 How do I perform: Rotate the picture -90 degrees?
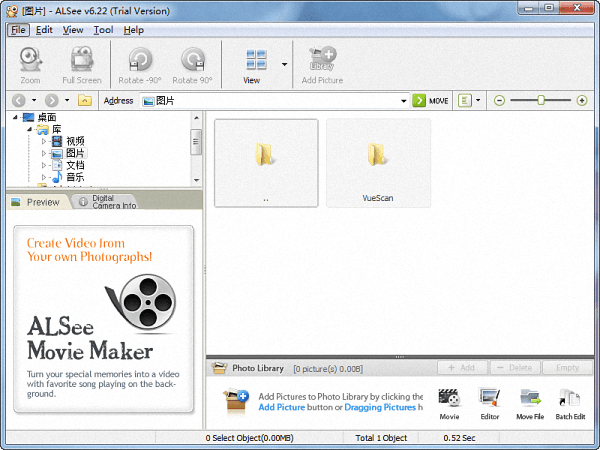pyautogui.click(x=140, y=64)
